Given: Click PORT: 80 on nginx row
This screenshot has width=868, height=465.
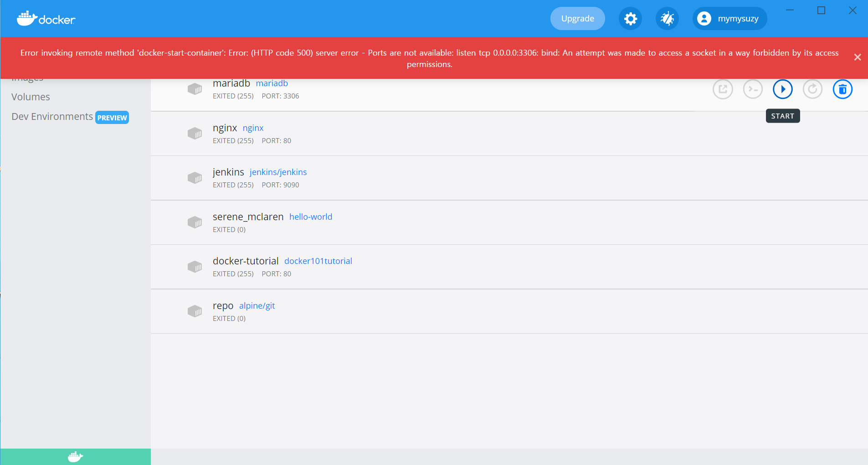Looking at the screenshot, I should [x=276, y=141].
